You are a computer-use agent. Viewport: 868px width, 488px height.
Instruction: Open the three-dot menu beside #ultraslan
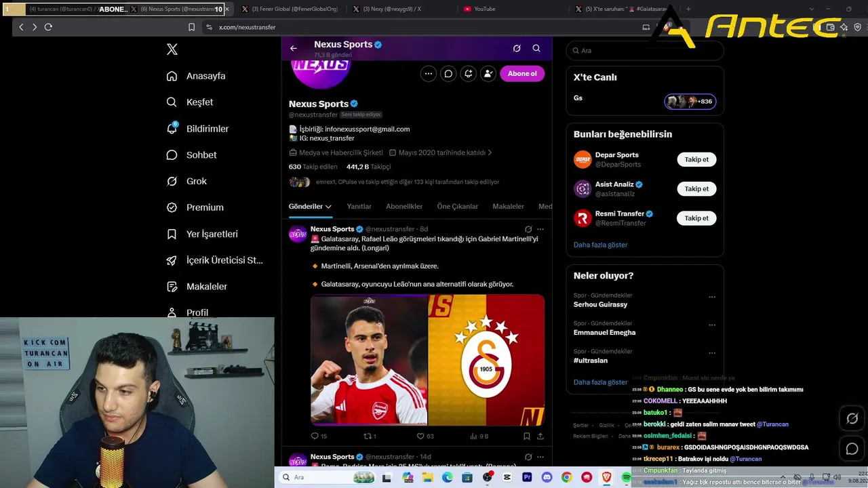pos(712,353)
